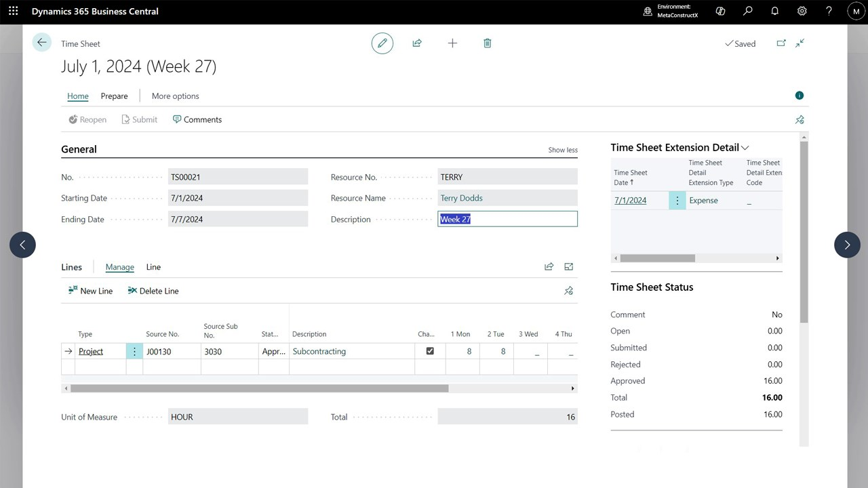Click the trash delete icon
The image size is (868, 488).
pyautogui.click(x=487, y=43)
